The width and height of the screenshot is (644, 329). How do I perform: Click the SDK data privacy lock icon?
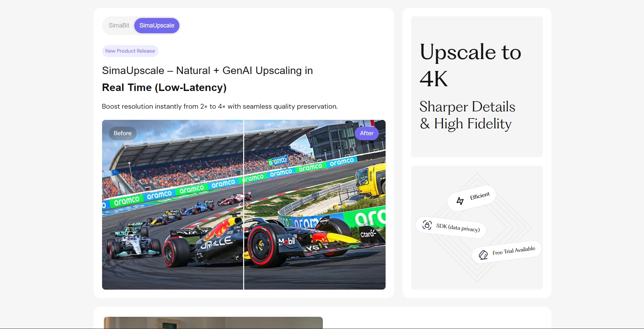[427, 225]
